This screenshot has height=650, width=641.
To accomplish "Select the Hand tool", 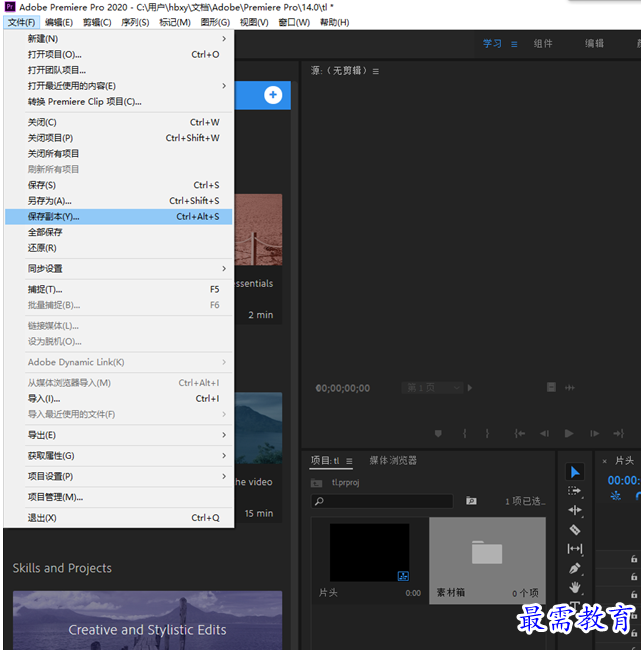I will [575, 587].
